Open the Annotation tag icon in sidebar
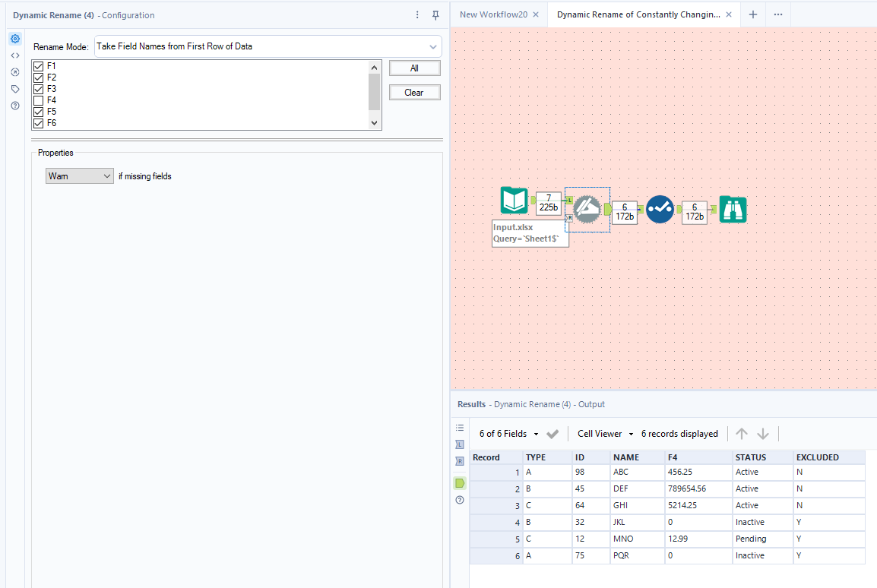This screenshot has width=877, height=588. [15, 89]
